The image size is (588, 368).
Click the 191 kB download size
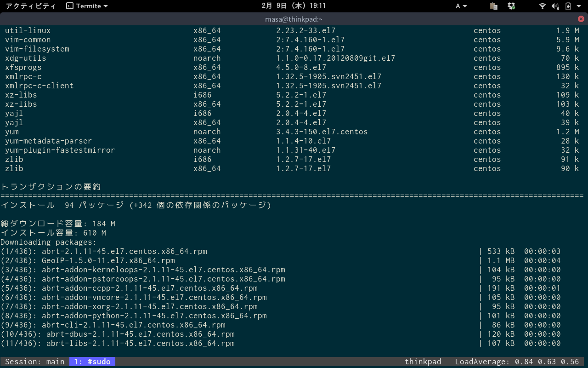[x=501, y=288]
